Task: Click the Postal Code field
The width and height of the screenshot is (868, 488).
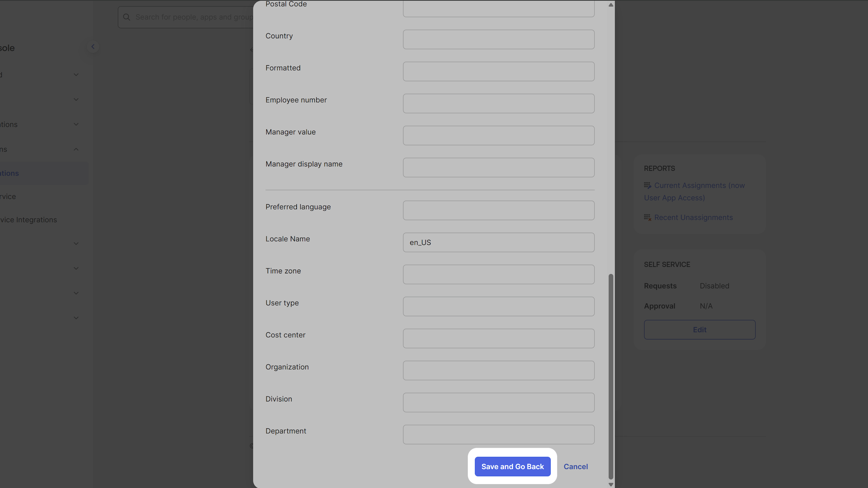Action: click(x=499, y=8)
